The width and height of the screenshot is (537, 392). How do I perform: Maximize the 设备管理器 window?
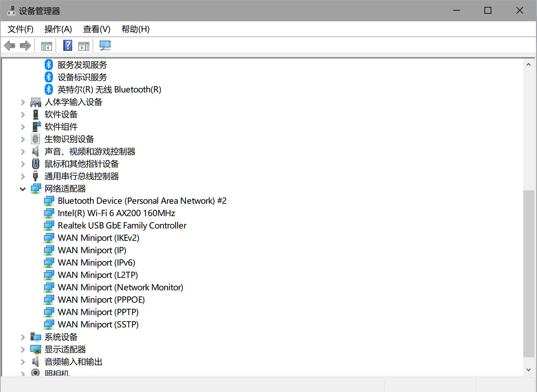click(488, 11)
